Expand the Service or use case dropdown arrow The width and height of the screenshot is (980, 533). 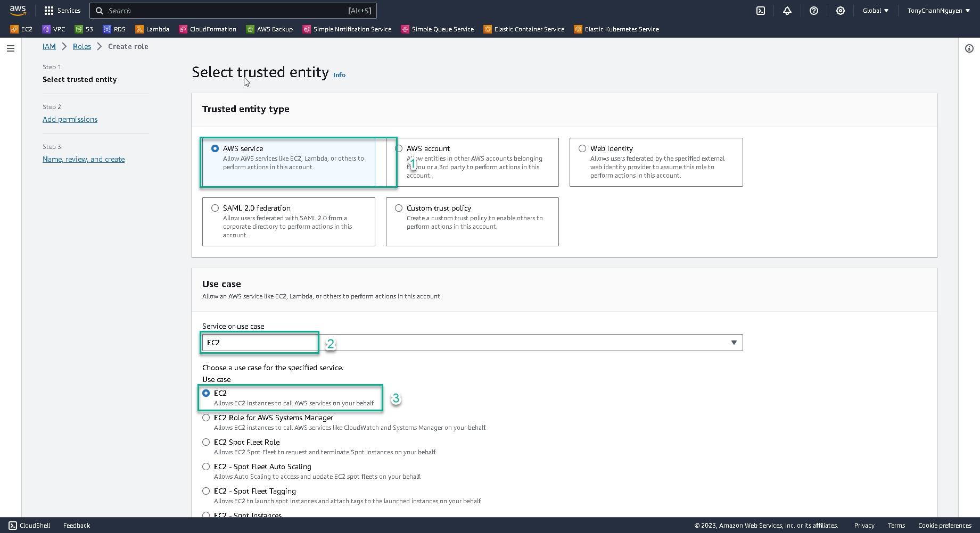[734, 343]
